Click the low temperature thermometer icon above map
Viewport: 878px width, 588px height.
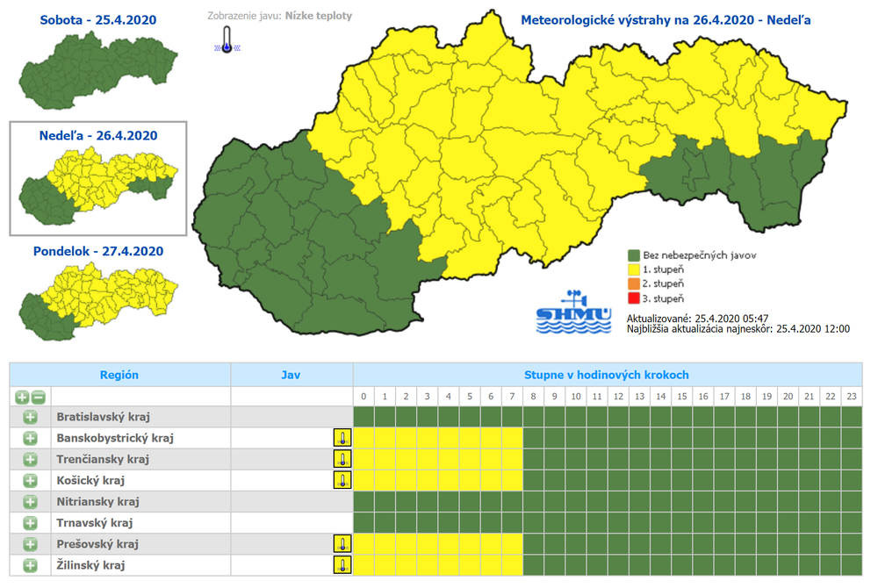(227, 39)
